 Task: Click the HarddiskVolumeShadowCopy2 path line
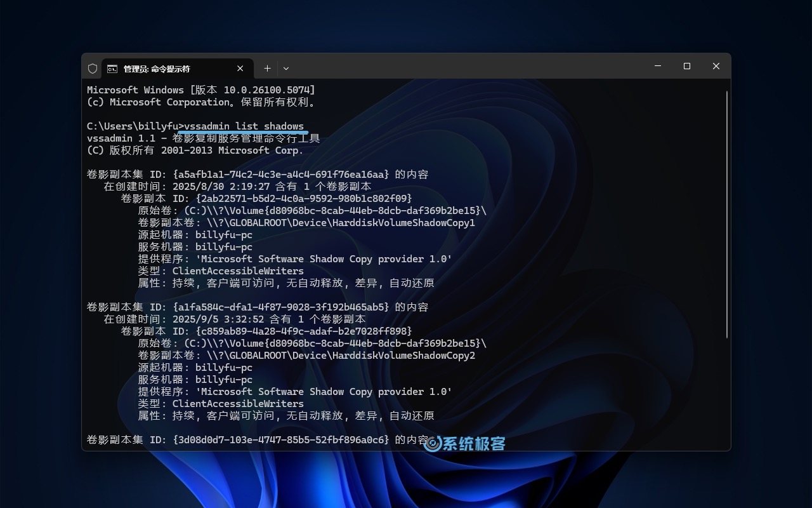[x=306, y=356]
